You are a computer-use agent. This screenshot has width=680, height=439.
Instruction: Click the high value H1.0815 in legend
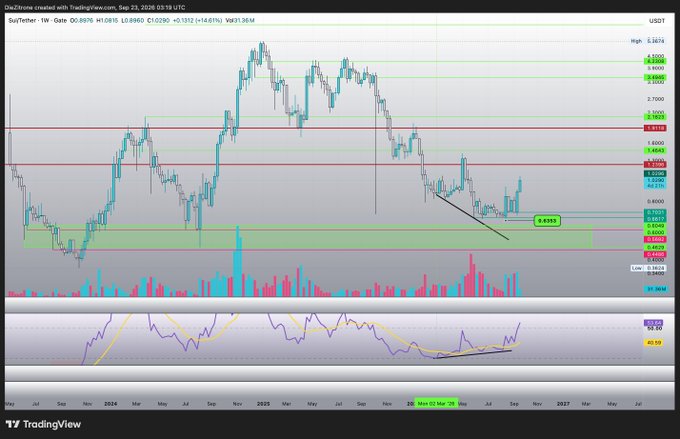pyautogui.click(x=107, y=20)
